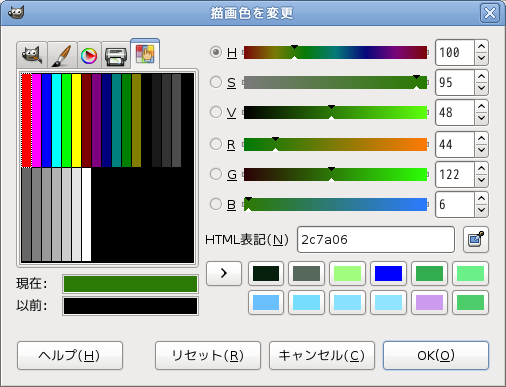Open the CMYK printer selector tab

click(x=116, y=55)
